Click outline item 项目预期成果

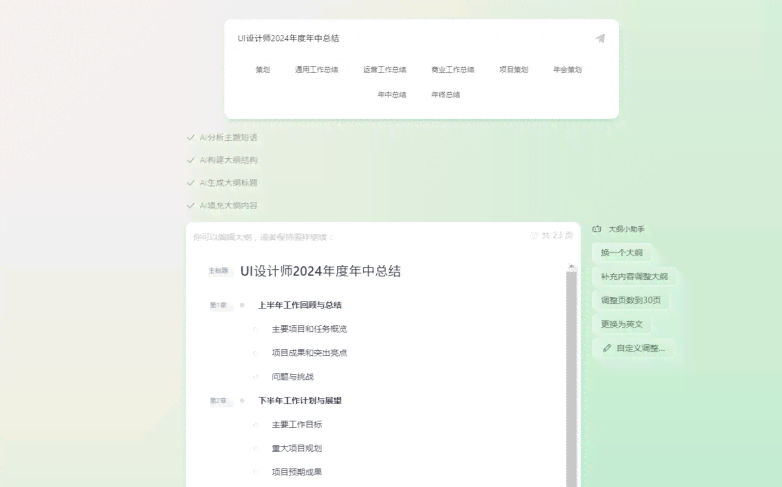coord(297,472)
